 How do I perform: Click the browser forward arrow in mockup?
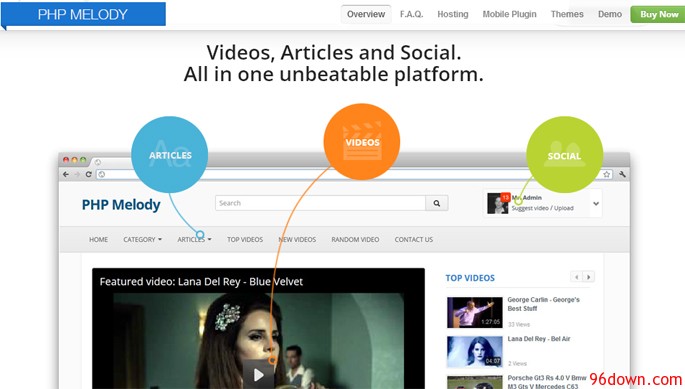(x=77, y=174)
